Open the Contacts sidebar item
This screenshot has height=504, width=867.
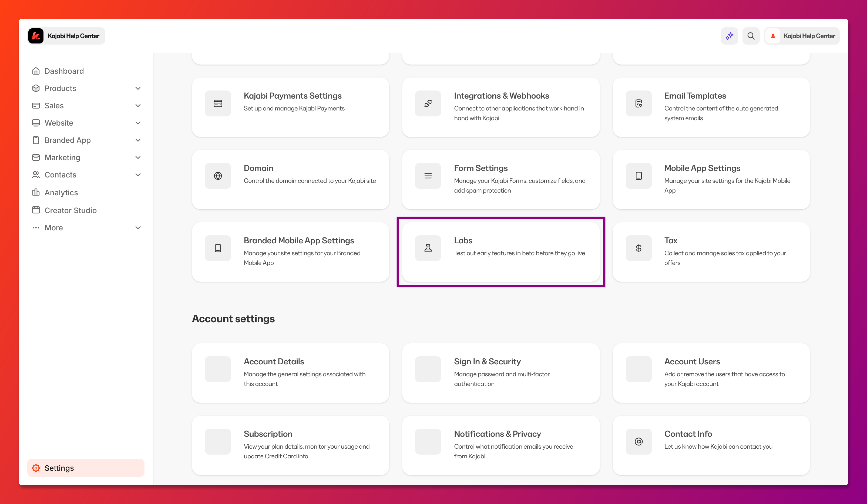(86, 175)
